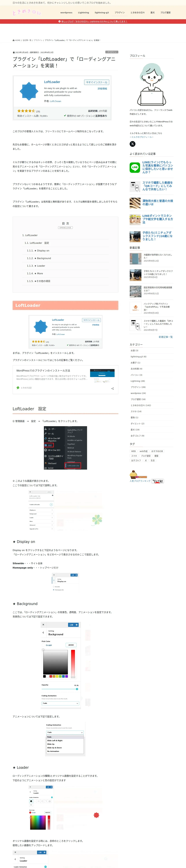Click the 人気ブログランキング cupcake banner
The height and width of the screenshot is (868, 186).
click(x=138, y=475)
